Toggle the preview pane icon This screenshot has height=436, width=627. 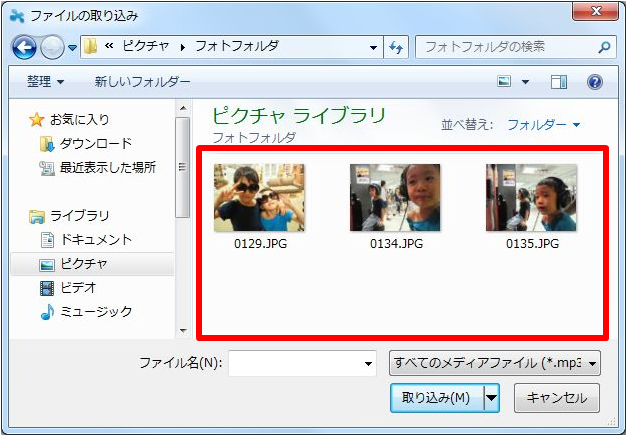(x=559, y=81)
